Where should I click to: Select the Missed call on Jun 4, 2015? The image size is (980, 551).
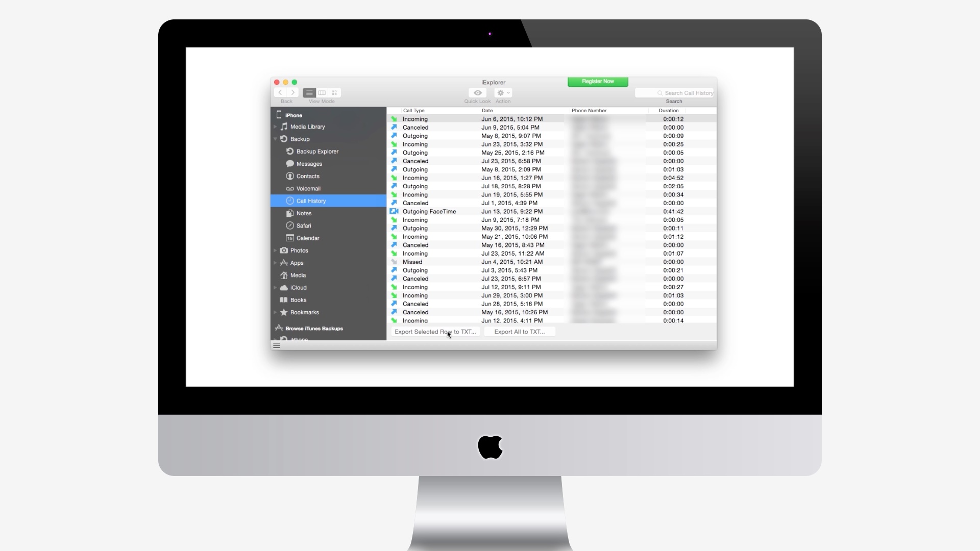pyautogui.click(x=552, y=262)
